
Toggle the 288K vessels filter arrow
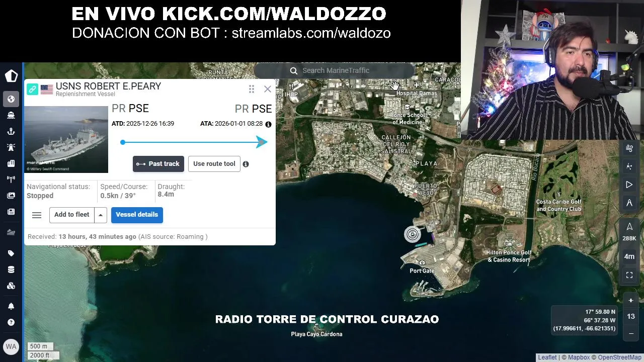629,231
